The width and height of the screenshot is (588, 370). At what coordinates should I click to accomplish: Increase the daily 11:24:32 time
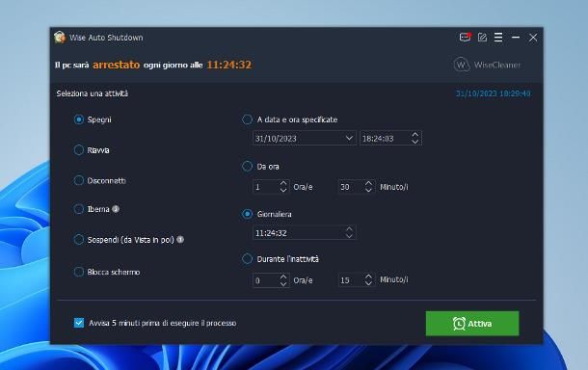coord(349,228)
